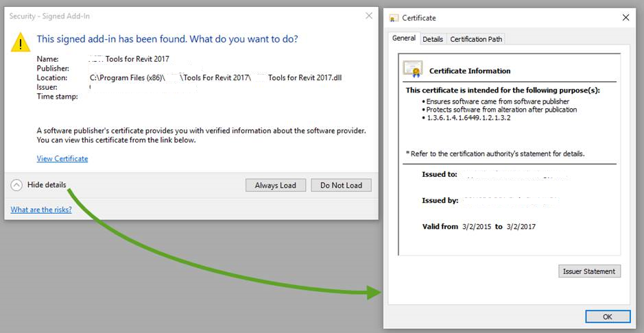Confirm the Certificate dialog with OK
This screenshot has width=644, height=333.
tap(608, 317)
